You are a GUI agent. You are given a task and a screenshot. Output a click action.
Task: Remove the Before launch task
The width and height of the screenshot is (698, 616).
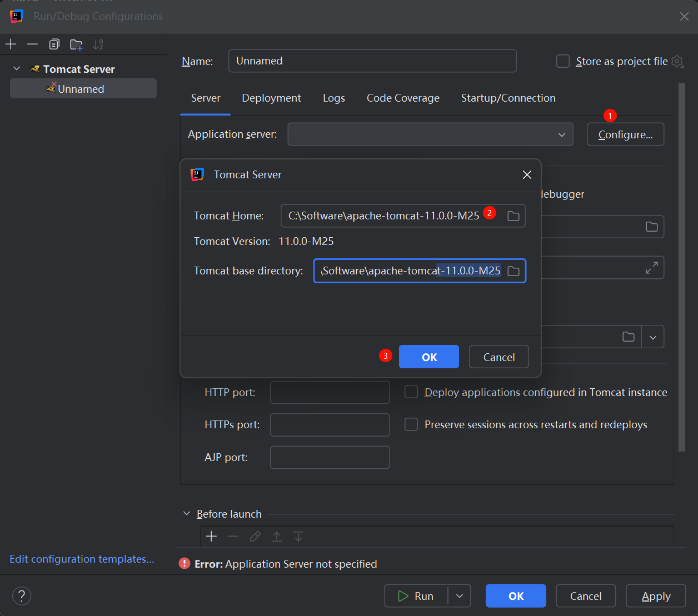click(x=233, y=536)
